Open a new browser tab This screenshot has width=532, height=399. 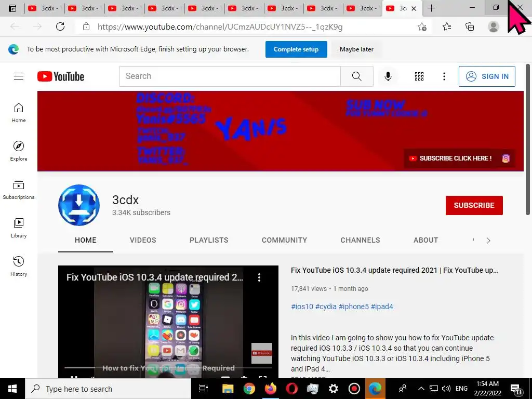(431, 8)
